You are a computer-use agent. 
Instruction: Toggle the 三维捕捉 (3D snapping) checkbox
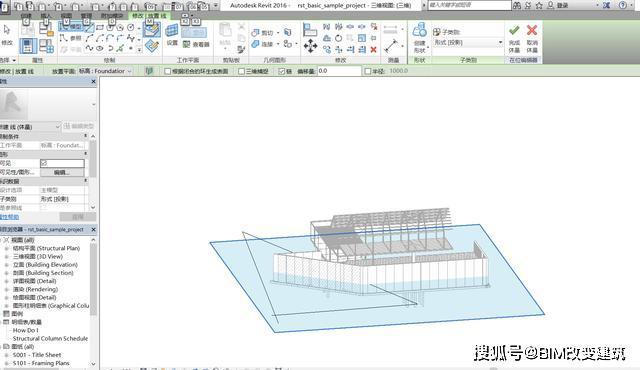[241, 71]
